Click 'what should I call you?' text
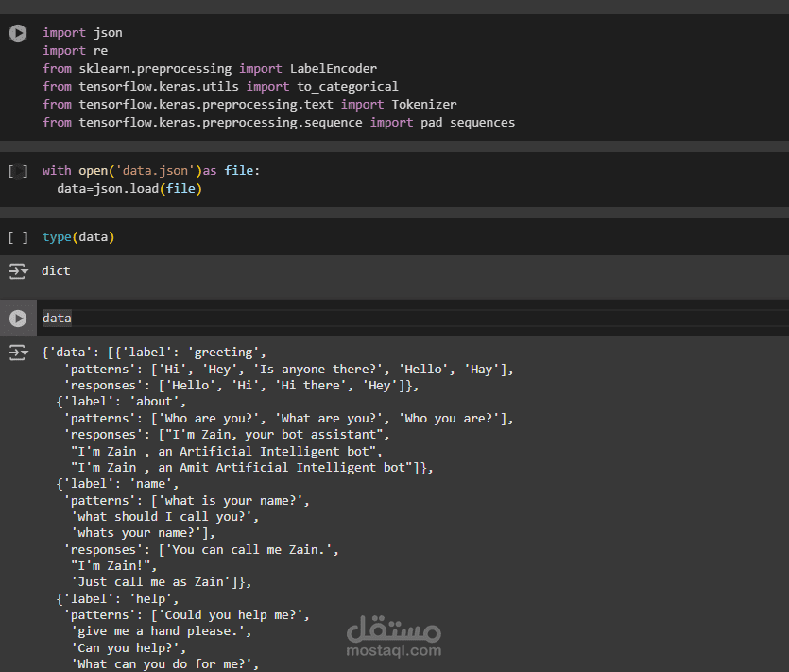 coord(161,517)
